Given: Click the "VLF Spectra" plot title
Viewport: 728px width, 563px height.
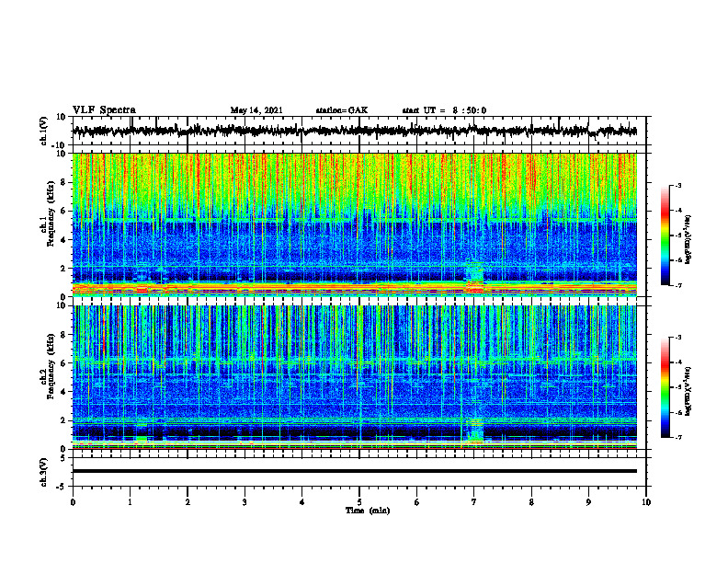Looking at the screenshot, I should (104, 110).
